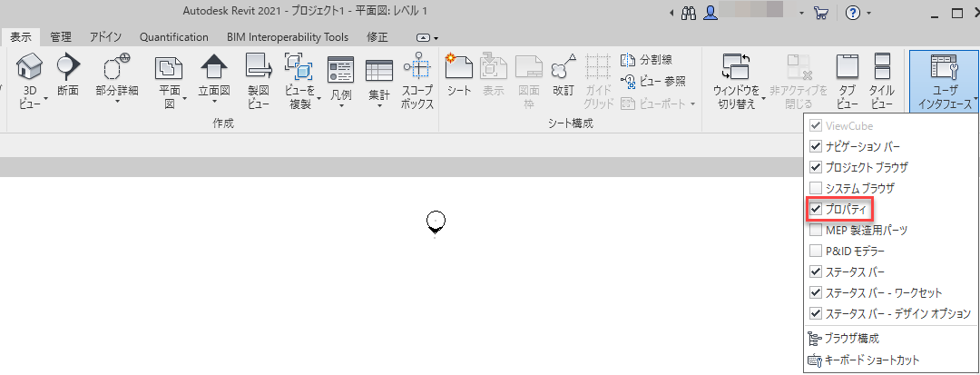This screenshot has width=980, height=375.
Task: Click the ユーザ インタフェース button
Action: (x=945, y=81)
